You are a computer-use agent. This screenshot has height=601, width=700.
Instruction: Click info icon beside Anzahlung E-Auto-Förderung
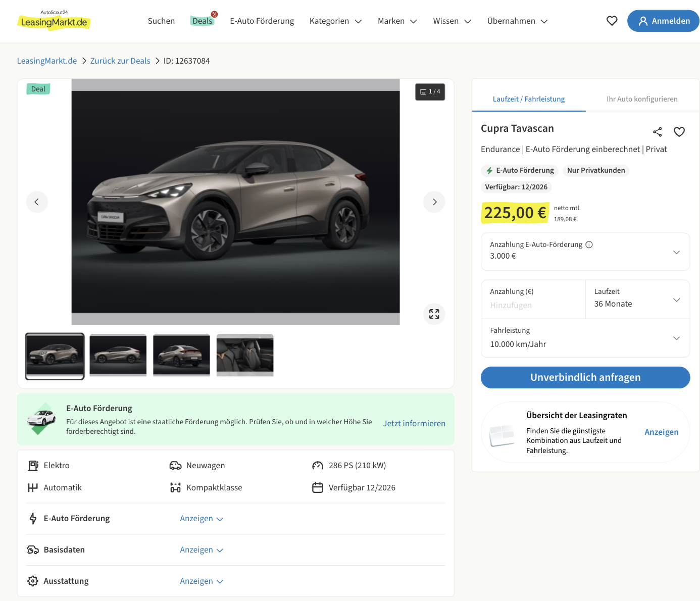(x=589, y=244)
